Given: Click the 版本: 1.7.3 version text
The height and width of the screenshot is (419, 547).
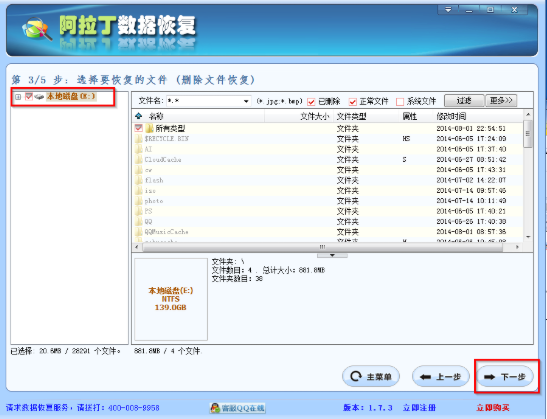Looking at the screenshot, I should (x=368, y=407).
